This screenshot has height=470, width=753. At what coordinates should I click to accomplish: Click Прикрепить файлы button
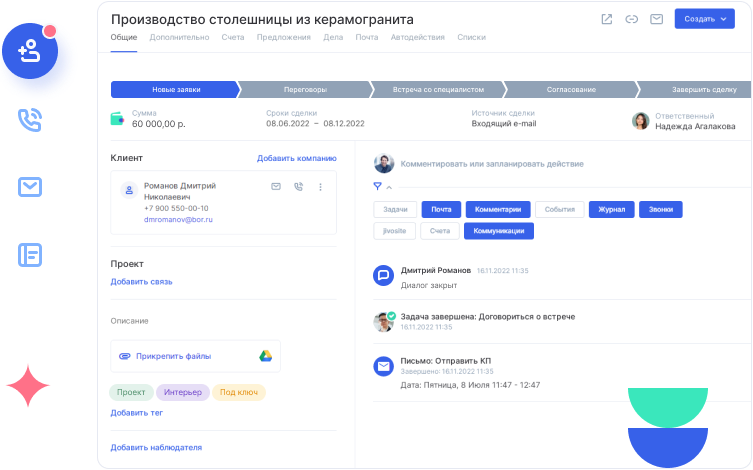173,355
